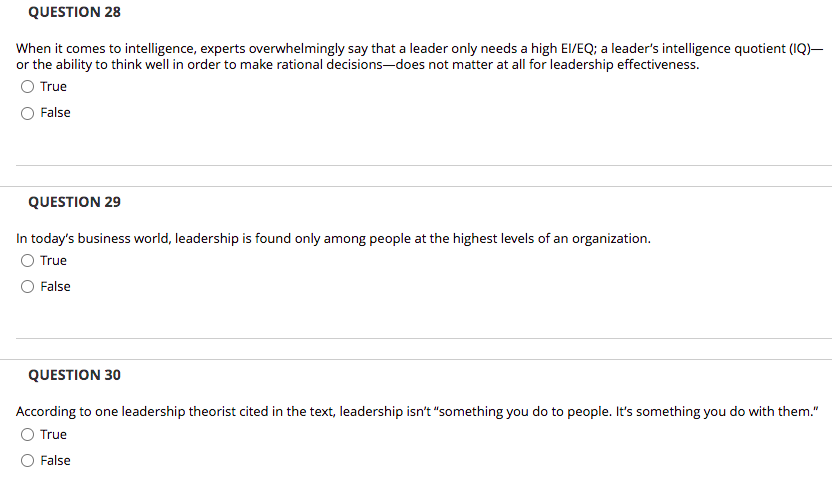Image resolution: width=832 pixels, height=477 pixels.
Task: Click the EI/EQ intelligence question text
Action: coord(419,56)
